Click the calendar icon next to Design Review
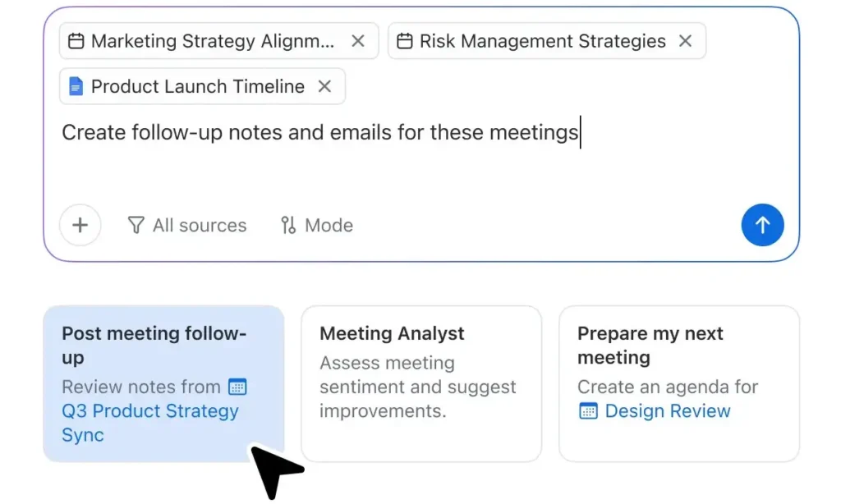This screenshot has height=504, width=841. click(589, 411)
